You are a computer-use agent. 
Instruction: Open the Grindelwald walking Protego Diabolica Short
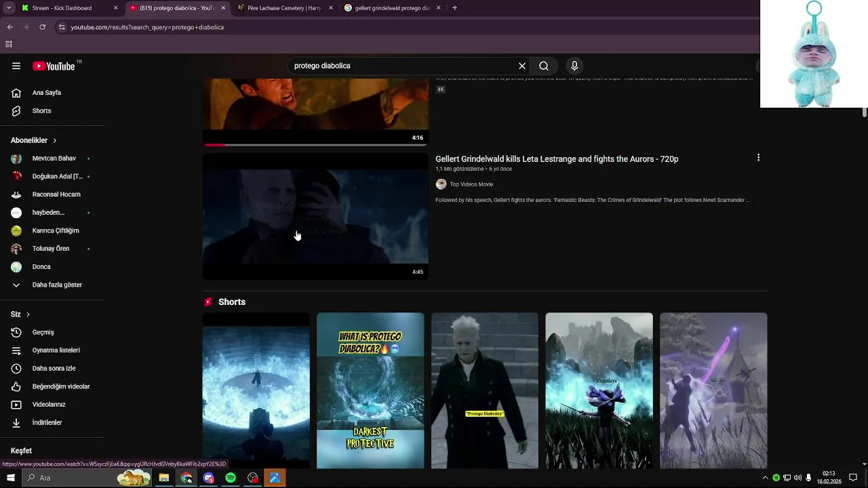[x=485, y=390]
